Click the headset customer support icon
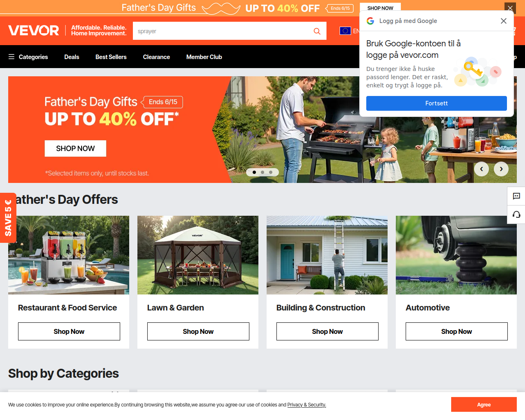Viewport: 525px width, 420px height. pyautogui.click(x=516, y=215)
